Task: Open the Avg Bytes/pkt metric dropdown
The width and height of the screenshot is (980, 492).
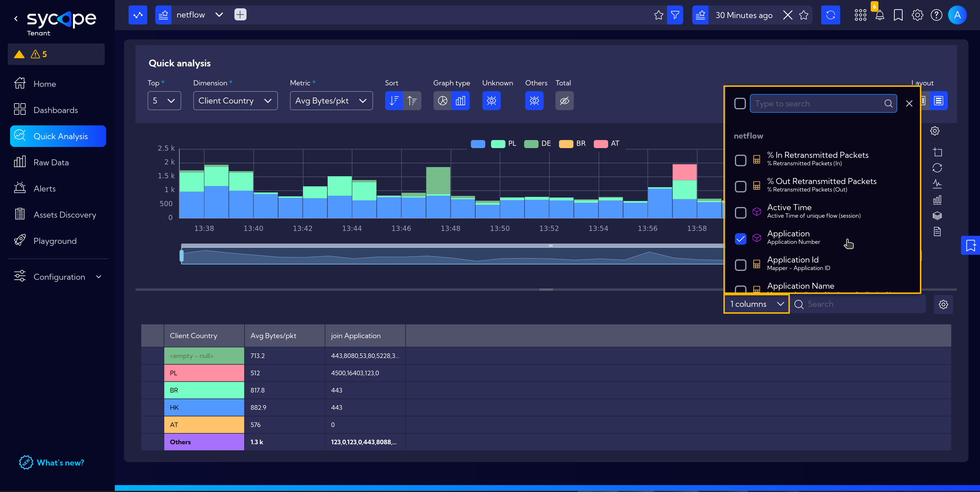Action: 331,101
